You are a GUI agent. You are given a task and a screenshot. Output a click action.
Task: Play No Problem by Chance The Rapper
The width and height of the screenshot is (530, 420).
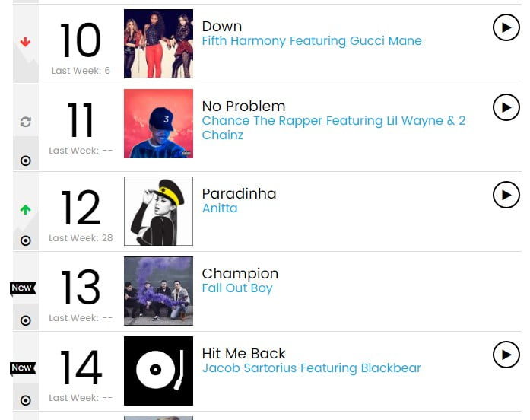click(x=506, y=107)
